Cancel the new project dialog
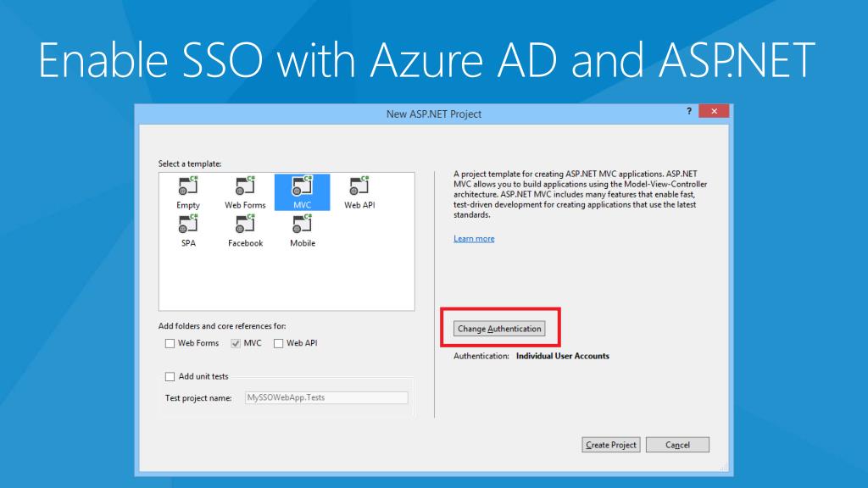The image size is (868, 488). tap(677, 445)
